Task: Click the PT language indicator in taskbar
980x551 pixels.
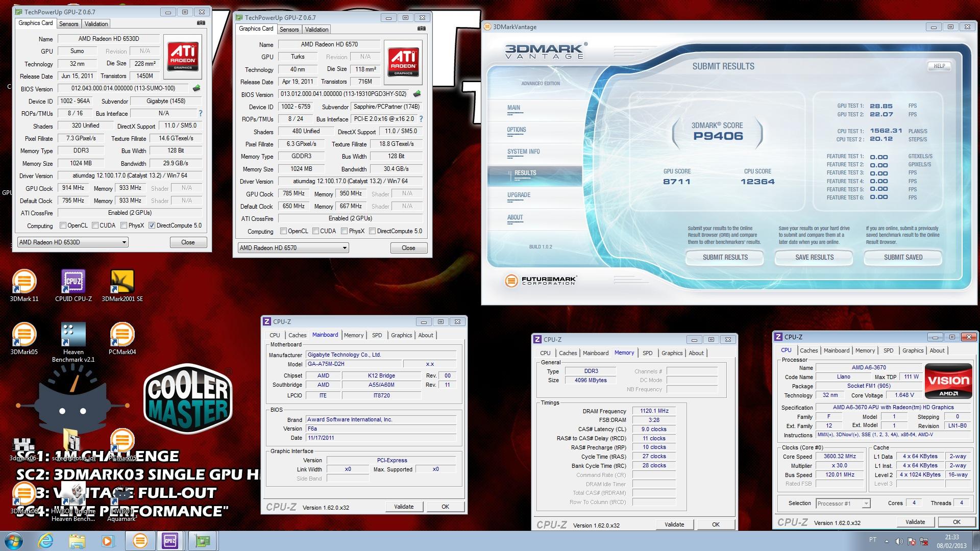Action: pyautogui.click(x=872, y=540)
